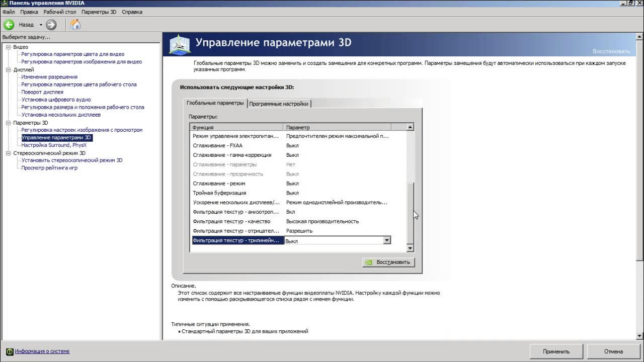Open the Информация о системе link
644x362 pixels.
[42, 351]
